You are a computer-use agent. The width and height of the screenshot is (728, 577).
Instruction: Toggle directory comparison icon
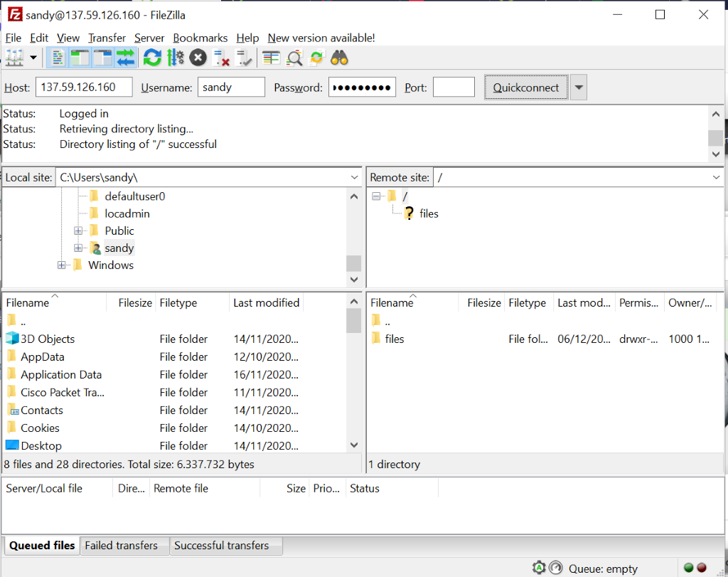(294, 58)
